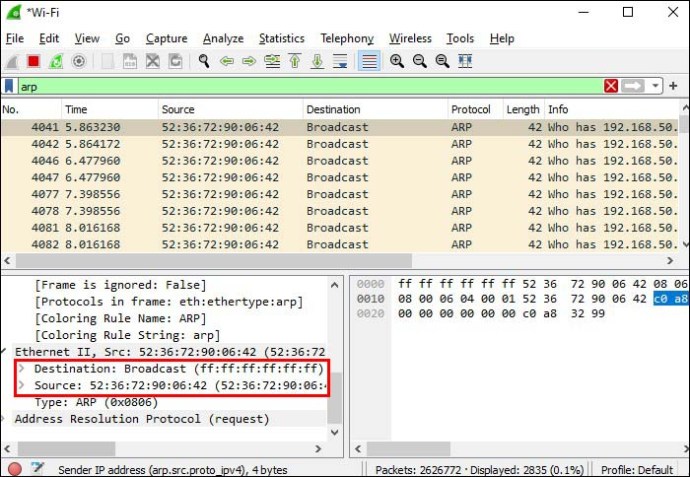The height and width of the screenshot is (477, 690).
Task: Select packet number 4046
Action: [340, 161]
